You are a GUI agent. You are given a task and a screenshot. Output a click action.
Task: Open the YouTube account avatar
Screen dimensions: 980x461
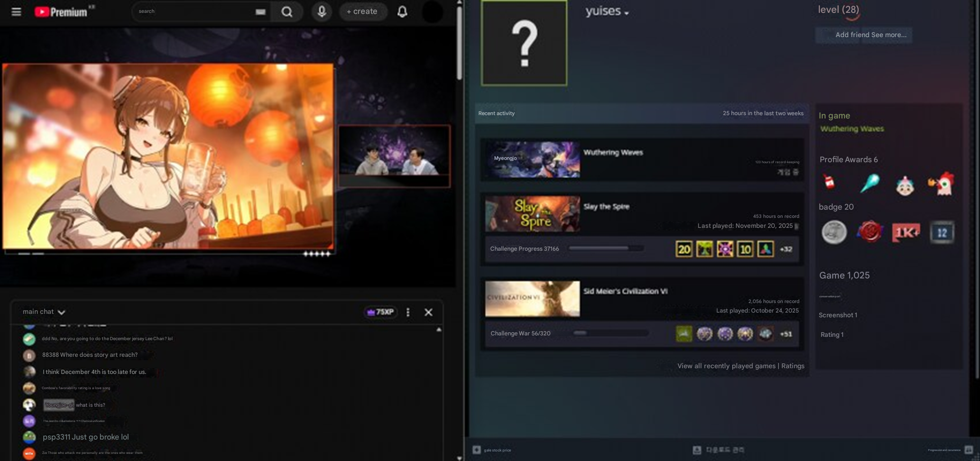[433, 11]
